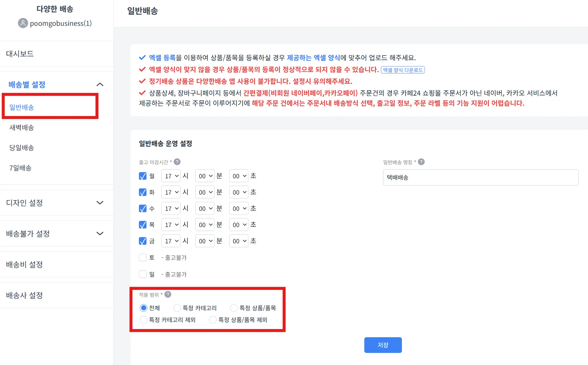Select the 특정 카테고리 radio option
Viewport: 588px width, 365px height.
tap(177, 308)
